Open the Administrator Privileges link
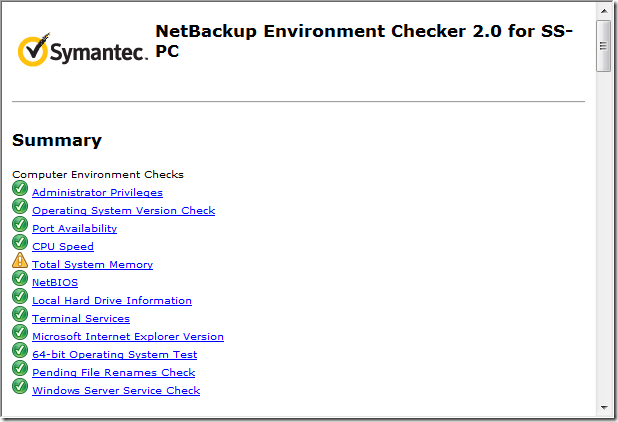Screen dimensions: 618x422 click(97, 193)
